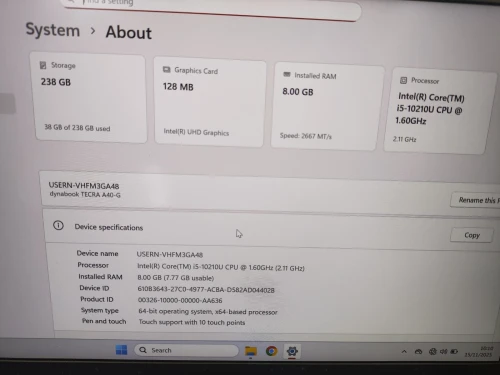Click the System type label

point(100,310)
